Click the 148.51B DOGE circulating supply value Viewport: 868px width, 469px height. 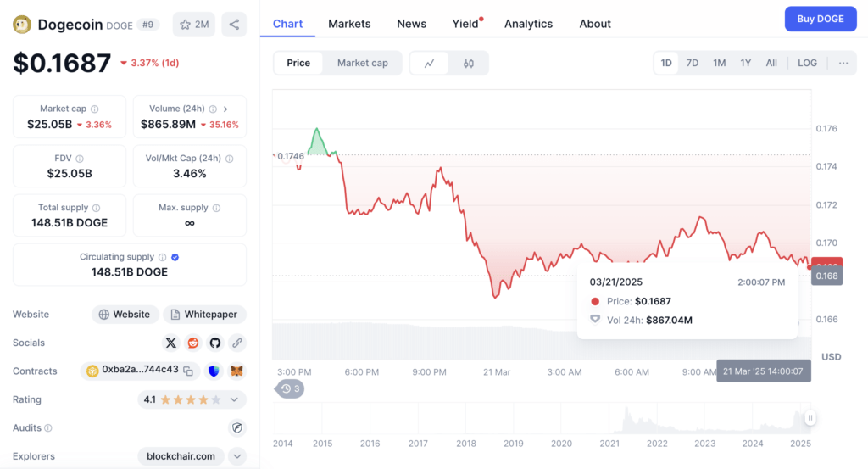coord(130,272)
